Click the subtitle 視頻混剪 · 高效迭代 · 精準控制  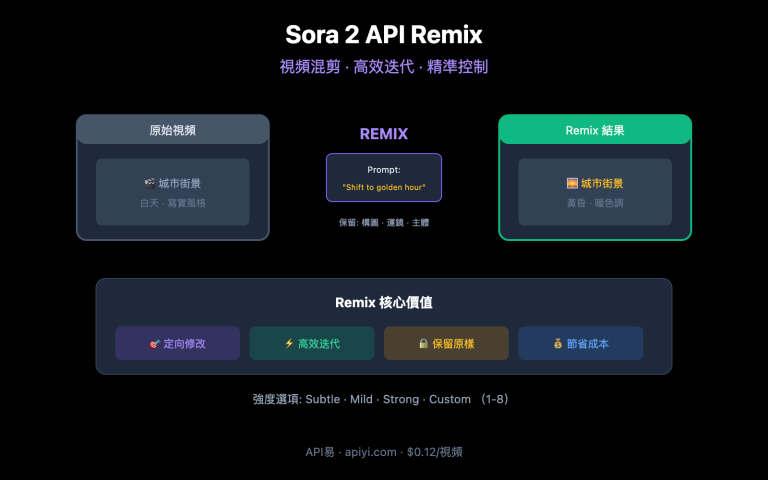point(384,67)
